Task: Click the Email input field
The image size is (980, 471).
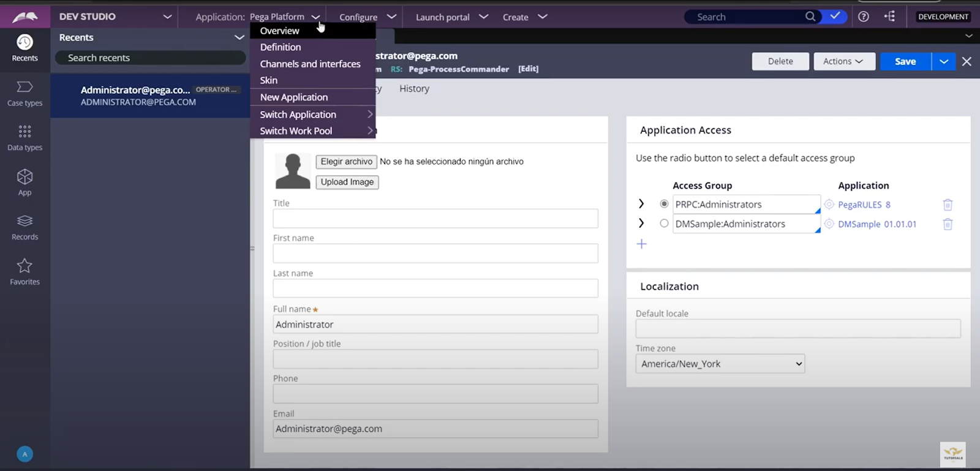Action: pos(435,429)
